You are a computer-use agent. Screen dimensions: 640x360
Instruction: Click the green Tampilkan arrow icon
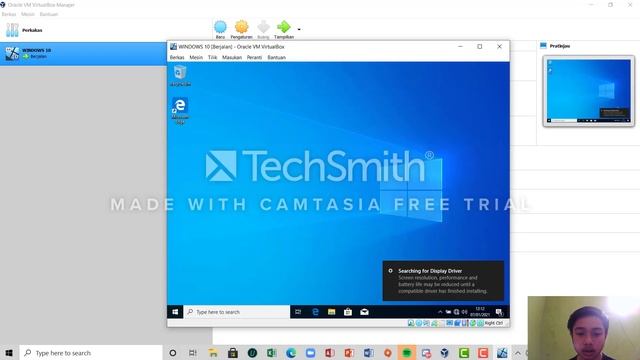284,27
